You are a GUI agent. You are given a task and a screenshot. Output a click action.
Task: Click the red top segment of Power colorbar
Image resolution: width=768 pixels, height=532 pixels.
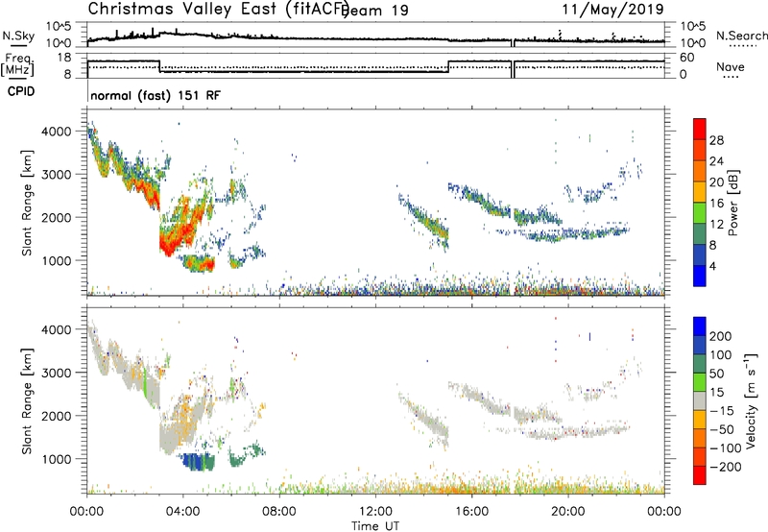pyautogui.click(x=700, y=129)
